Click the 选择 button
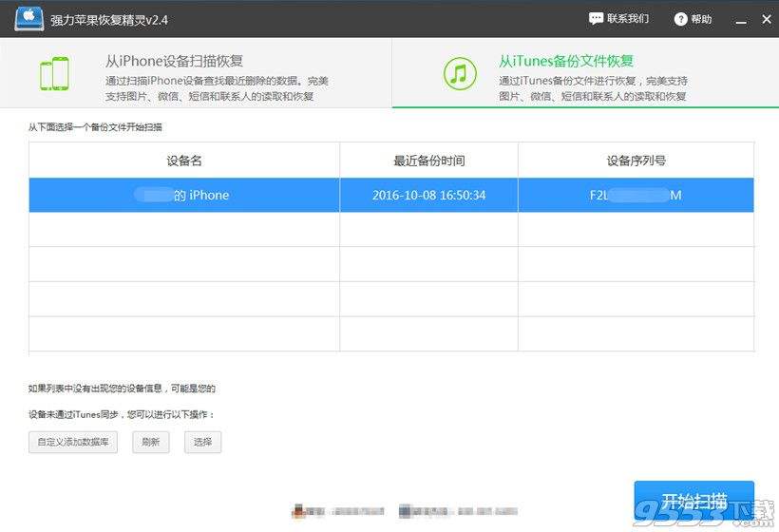779x532 pixels. [202, 442]
